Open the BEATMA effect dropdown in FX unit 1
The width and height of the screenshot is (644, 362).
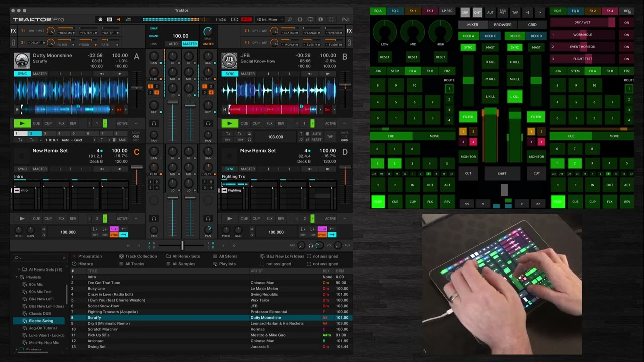[x=66, y=33]
